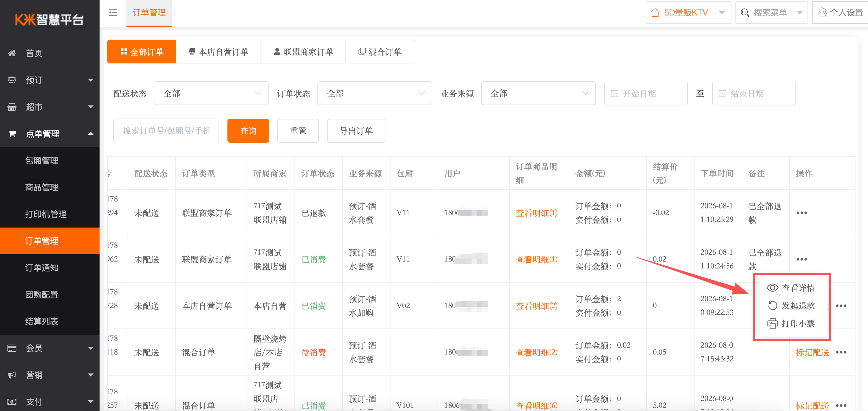The width and height of the screenshot is (868, 411).
Task: Click the calendar icon in 结束日期 field
Action: click(x=723, y=94)
